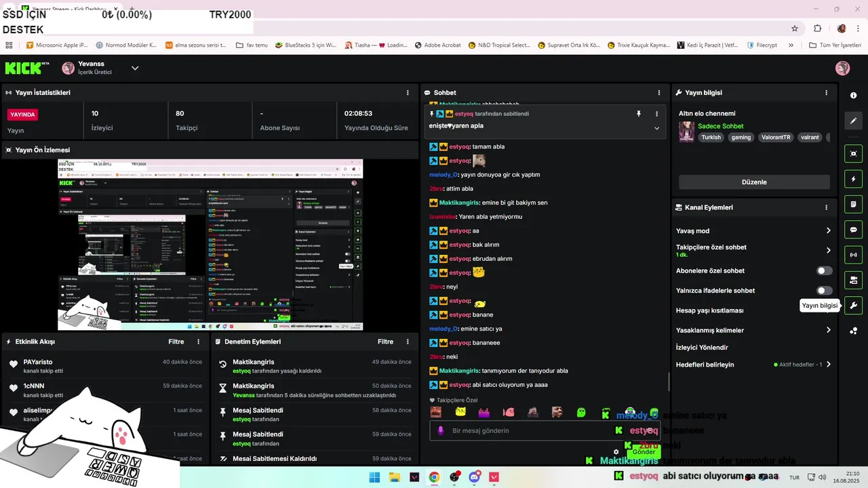Open Sohbet panel kebab menu
Viewport: 868px width, 488px height.
tap(659, 93)
